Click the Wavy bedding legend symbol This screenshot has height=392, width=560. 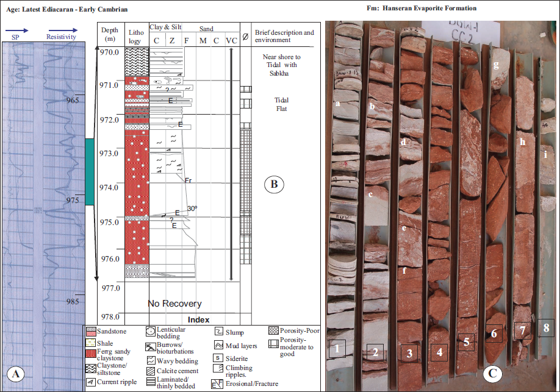(151, 360)
